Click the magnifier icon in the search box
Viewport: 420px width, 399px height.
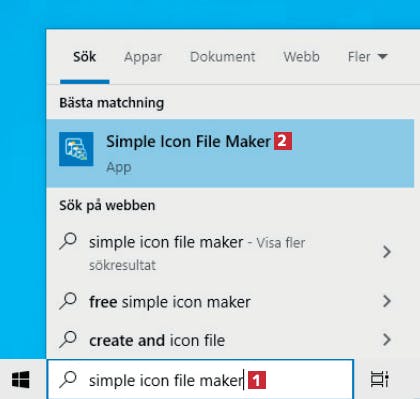pos(68,380)
